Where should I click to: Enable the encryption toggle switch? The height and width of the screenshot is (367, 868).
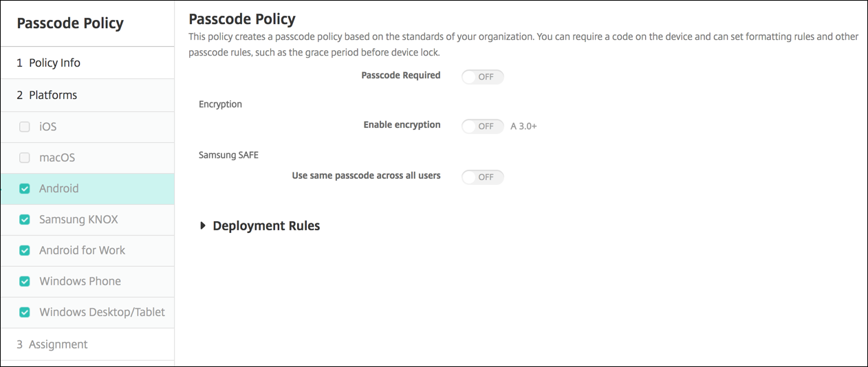coord(482,126)
